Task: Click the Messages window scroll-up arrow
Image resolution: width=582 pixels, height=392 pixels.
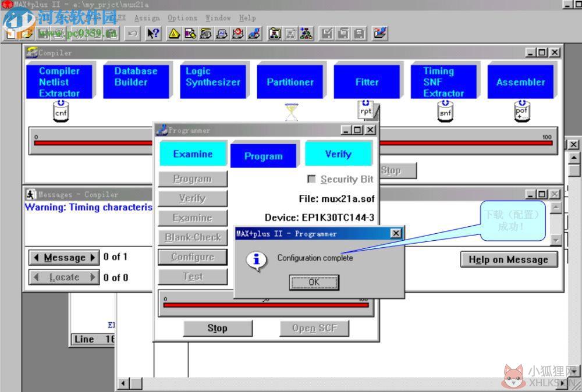Action: tap(556, 208)
